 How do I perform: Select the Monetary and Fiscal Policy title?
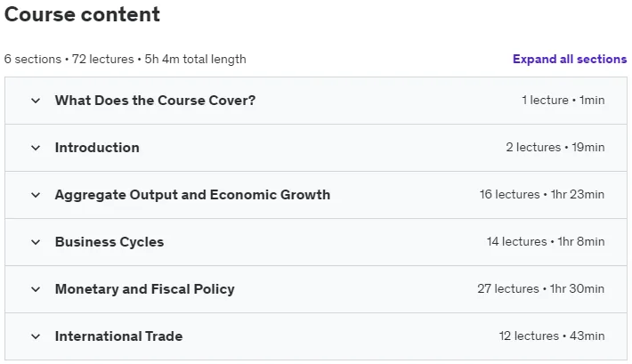click(145, 289)
